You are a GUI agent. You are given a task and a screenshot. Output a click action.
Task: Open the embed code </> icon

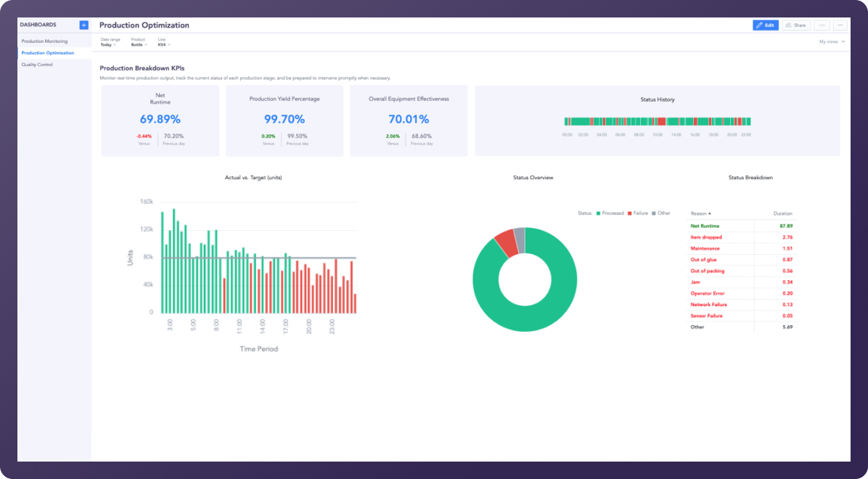click(822, 25)
